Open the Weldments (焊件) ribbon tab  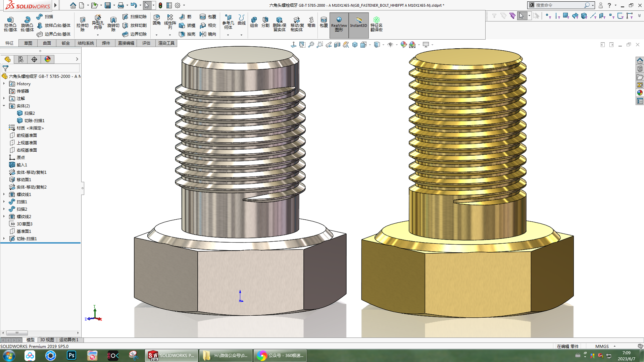(106, 43)
